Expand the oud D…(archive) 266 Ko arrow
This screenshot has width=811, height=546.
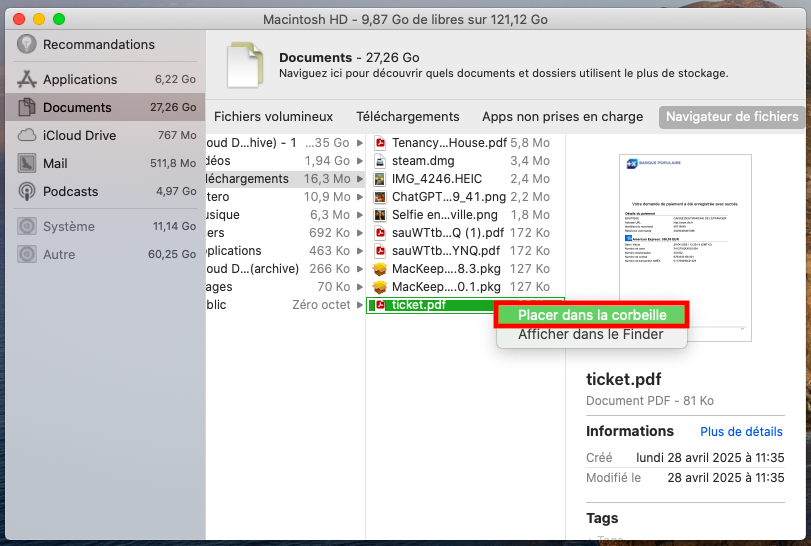[x=359, y=269]
